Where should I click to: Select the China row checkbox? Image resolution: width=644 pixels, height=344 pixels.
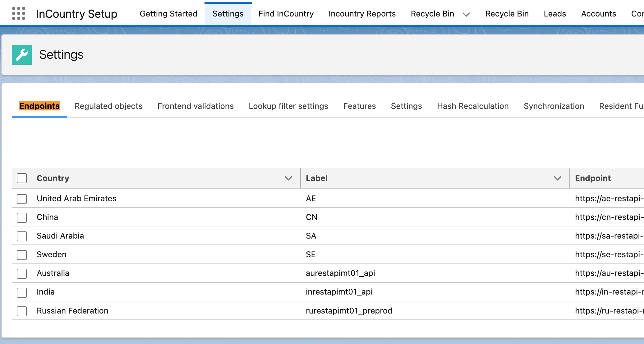(22, 217)
